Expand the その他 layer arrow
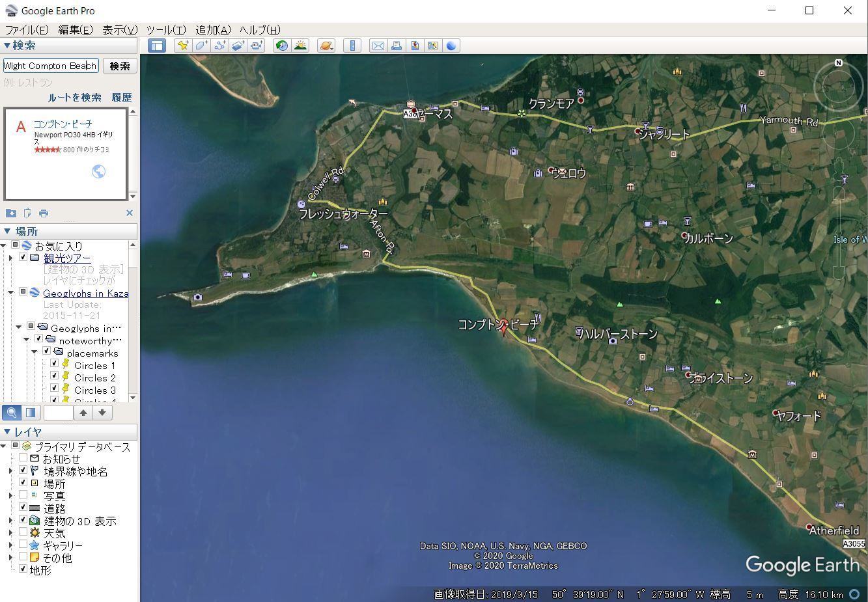This screenshot has height=602, width=868. [10, 558]
